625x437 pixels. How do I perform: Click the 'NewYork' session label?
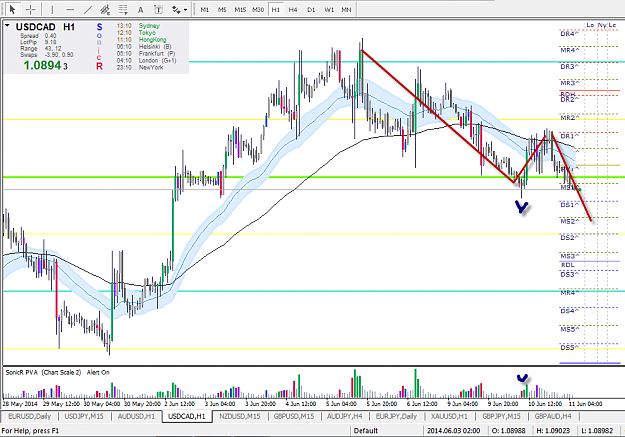151,67
